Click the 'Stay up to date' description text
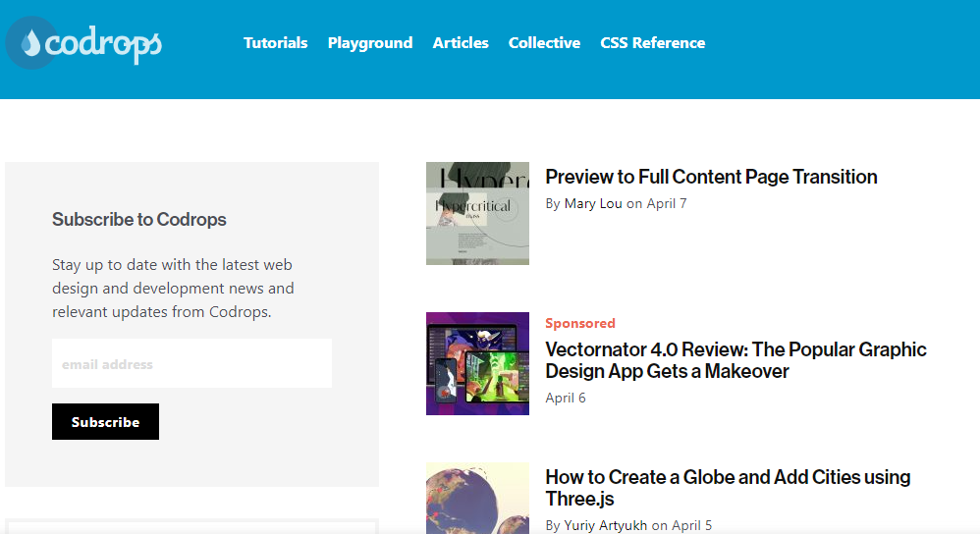This screenshot has height=534, width=980. (173, 288)
